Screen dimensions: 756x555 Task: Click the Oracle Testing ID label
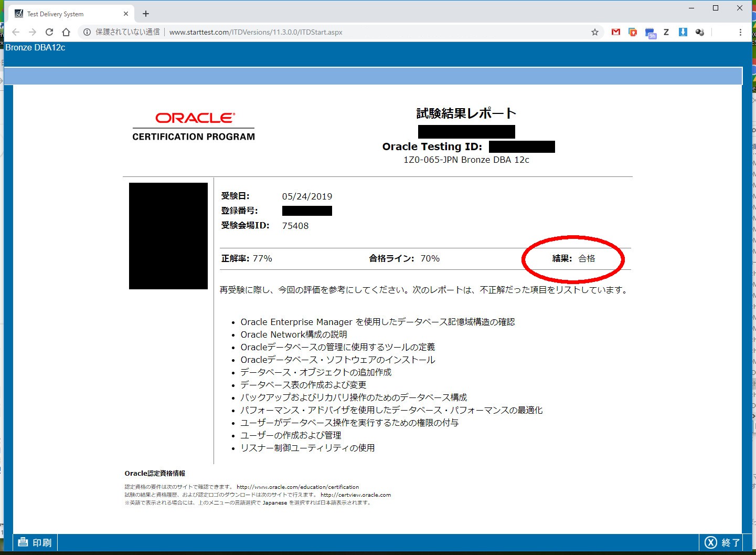(x=432, y=146)
